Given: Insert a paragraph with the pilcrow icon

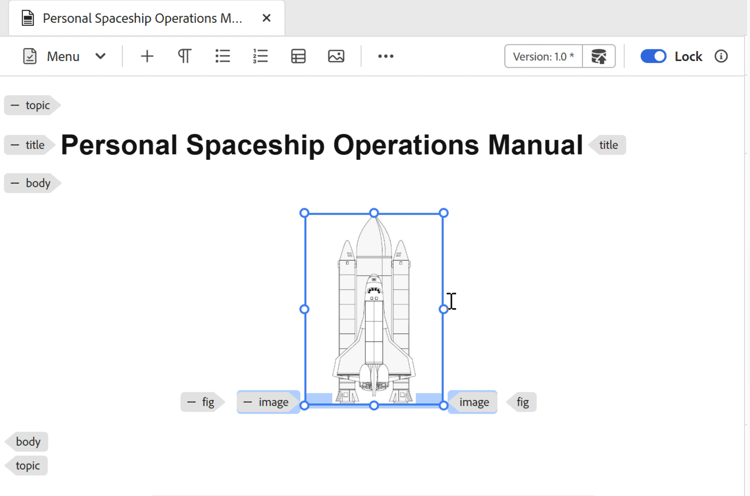Looking at the screenshot, I should pos(185,56).
